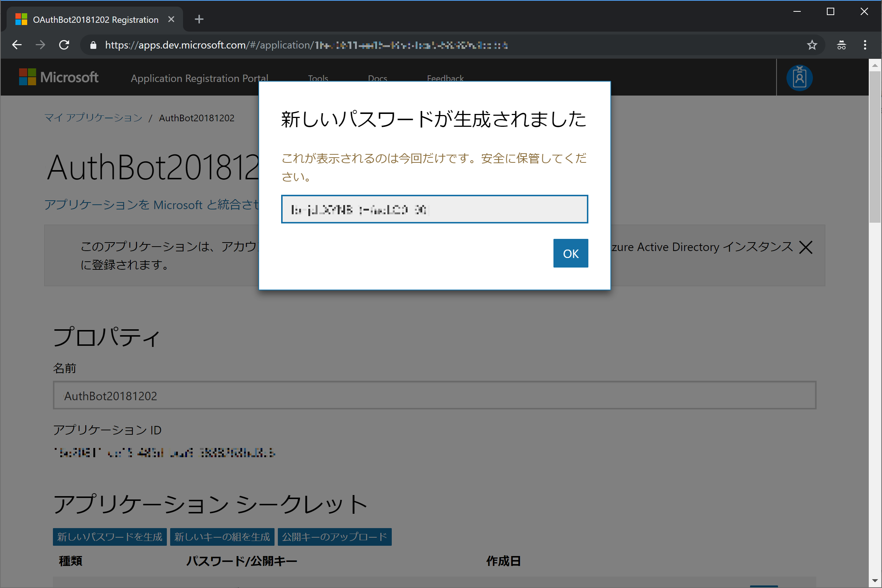Open the Feedback menu

(x=445, y=78)
